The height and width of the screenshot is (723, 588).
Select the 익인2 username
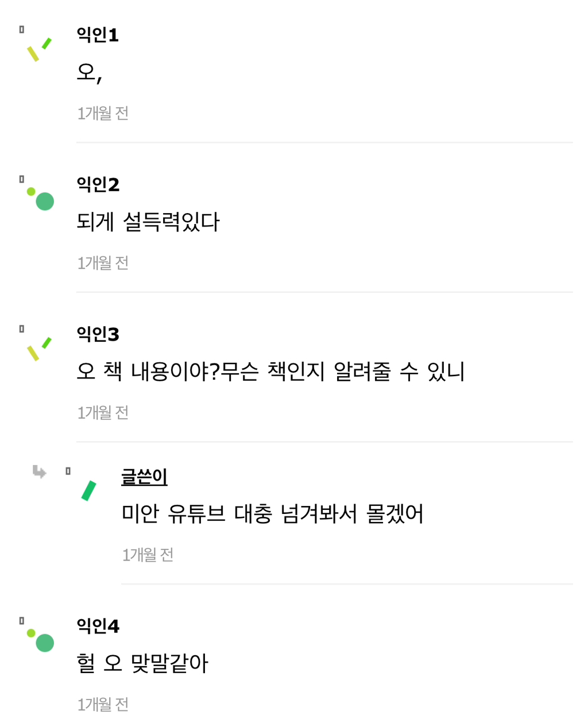click(98, 184)
